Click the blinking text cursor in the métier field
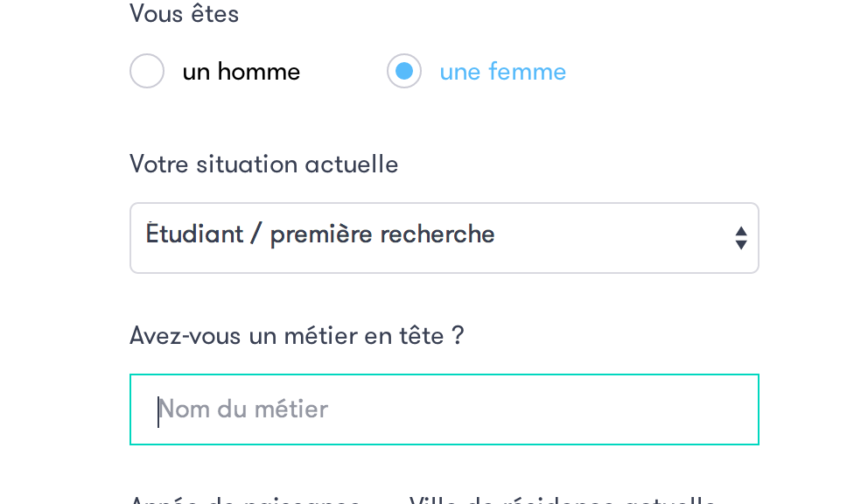The height and width of the screenshot is (504, 854). point(158,410)
